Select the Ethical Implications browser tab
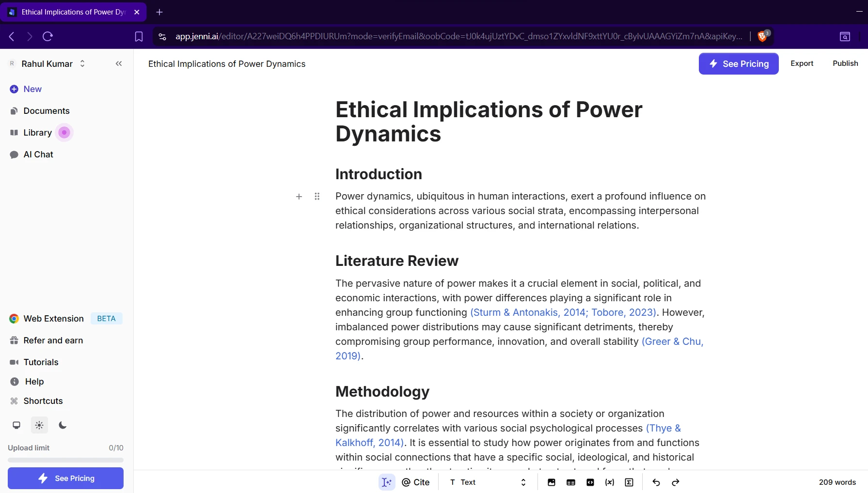 pos(73,12)
